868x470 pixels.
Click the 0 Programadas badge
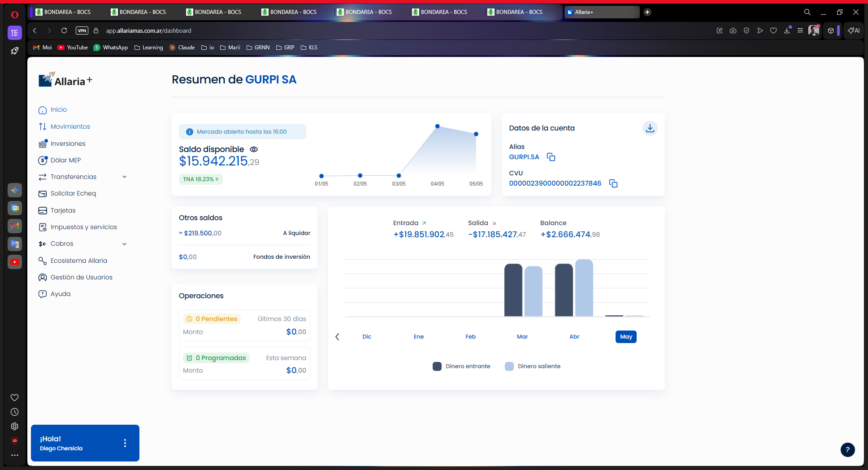tap(216, 358)
